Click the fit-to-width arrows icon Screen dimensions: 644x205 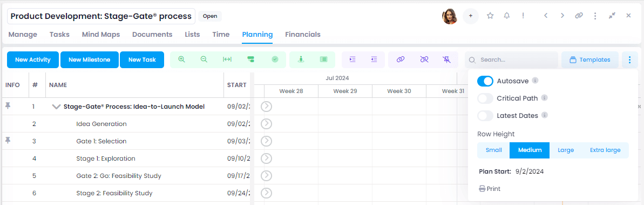pyautogui.click(x=227, y=59)
